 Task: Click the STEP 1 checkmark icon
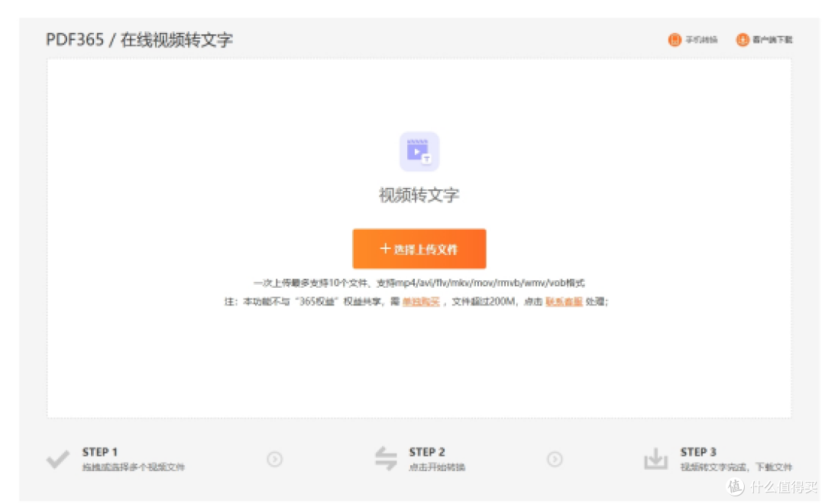[x=58, y=459]
